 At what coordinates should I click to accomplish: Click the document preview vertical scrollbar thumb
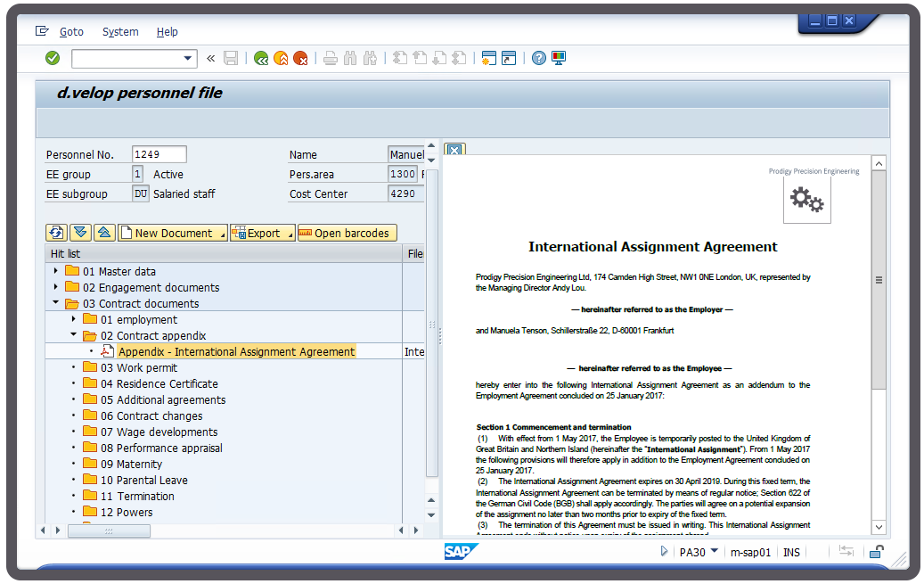(879, 280)
